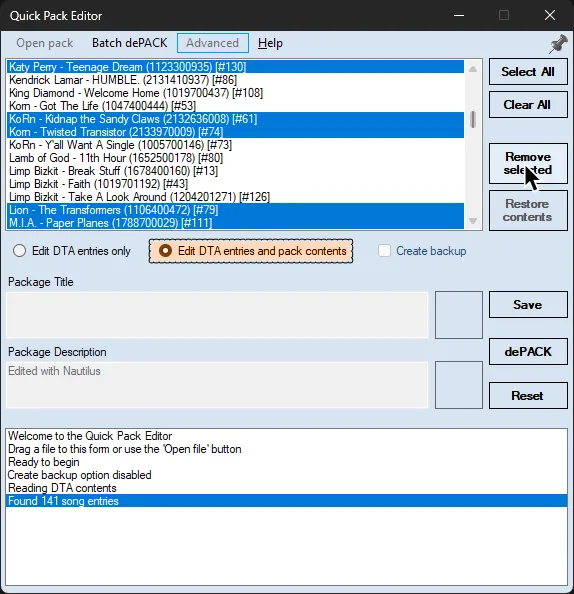Image resolution: width=574 pixels, height=594 pixels.
Task: Open the Help menu
Action: pos(270,43)
